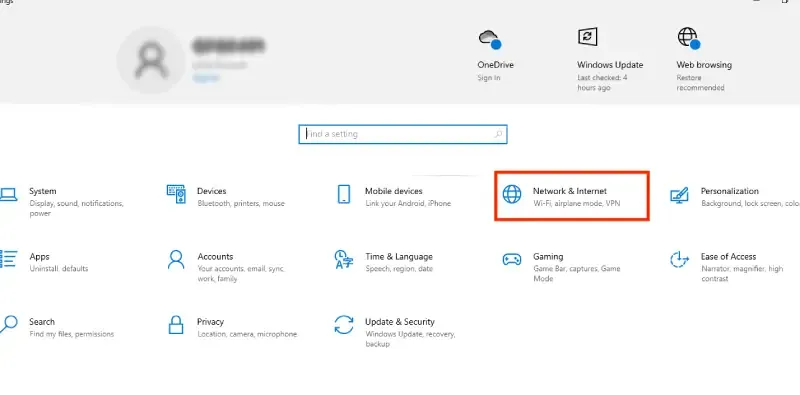Open Mobile devices settings label
Viewport: 800px width, 395px height.
[x=393, y=191]
